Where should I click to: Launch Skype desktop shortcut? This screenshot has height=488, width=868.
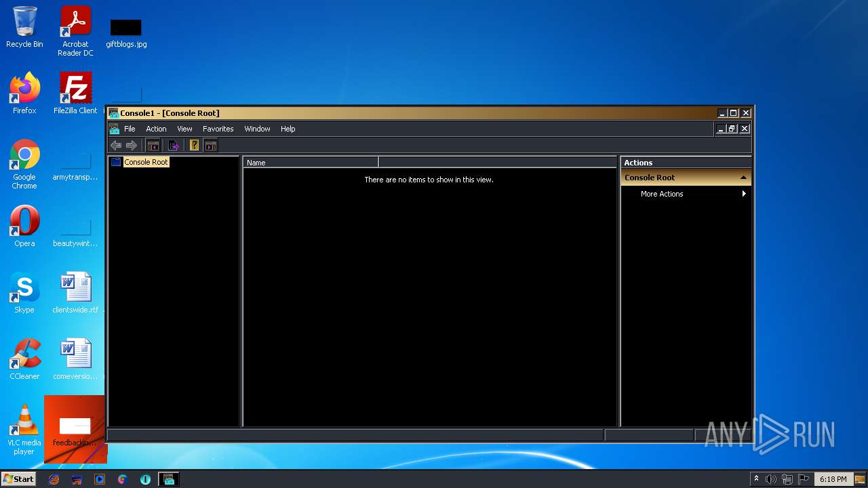[x=24, y=293]
